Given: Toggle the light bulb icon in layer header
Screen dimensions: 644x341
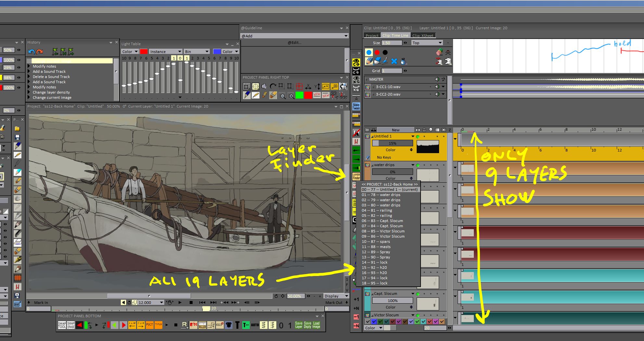Looking at the screenshot, I should 431,130.
